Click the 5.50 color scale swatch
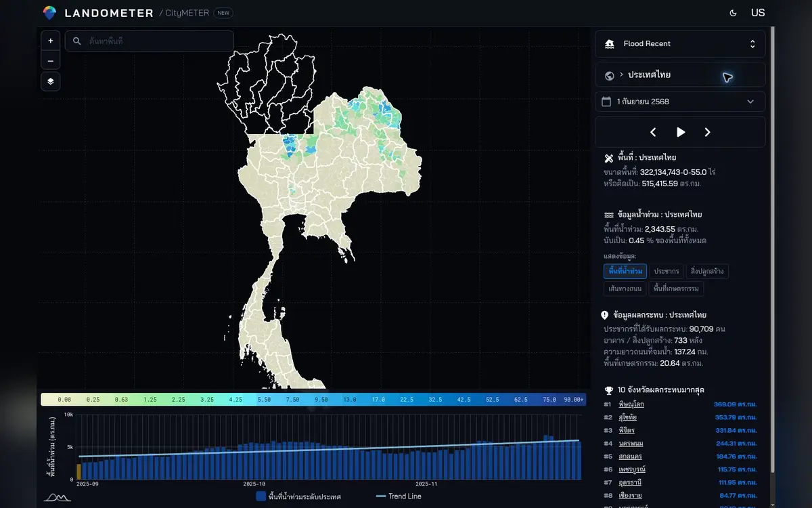Screen dimensions: 812x508 point(264,400)
